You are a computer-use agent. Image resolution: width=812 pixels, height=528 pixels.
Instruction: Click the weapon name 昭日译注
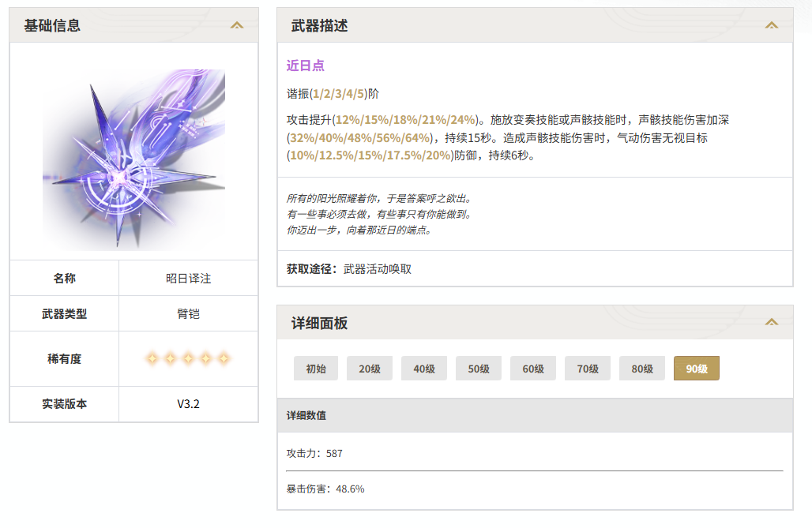(188, 279)
